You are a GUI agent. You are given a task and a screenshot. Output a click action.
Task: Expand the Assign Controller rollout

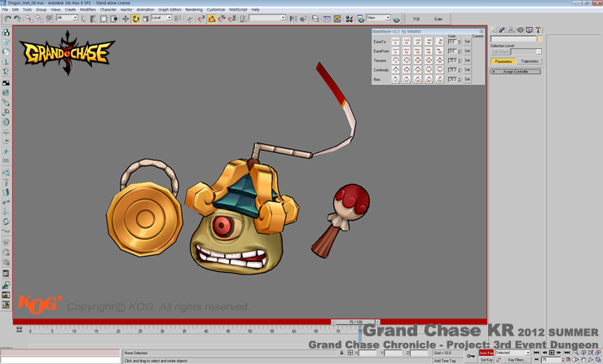515,72
